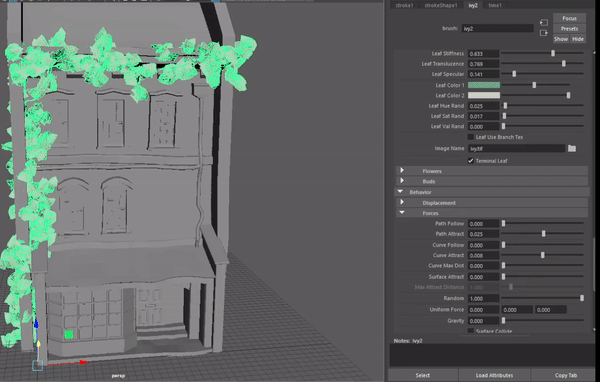The height and width of the screenshot is (382, 600).
Task: Switch to the time1 tab
Action: (495, 5)
